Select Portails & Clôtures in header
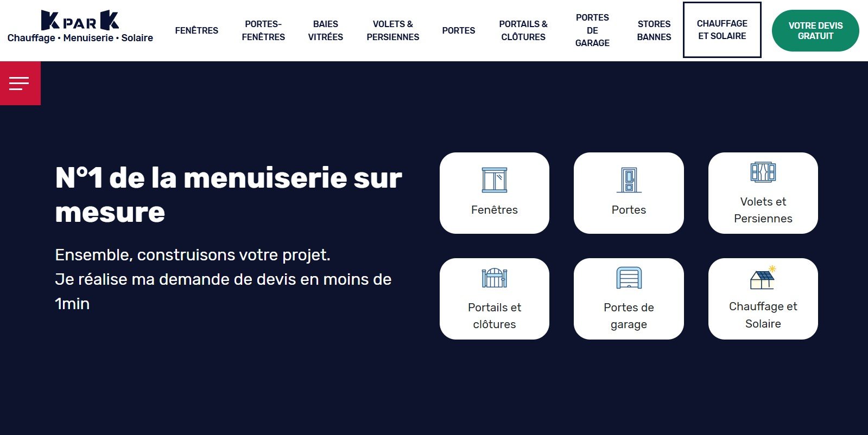The height and width of the screenshot is (435, 868). pyautogui.click(x=523, y=30)
